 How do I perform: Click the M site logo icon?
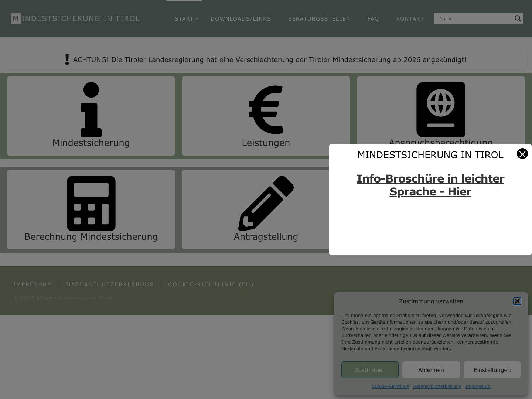16,18
